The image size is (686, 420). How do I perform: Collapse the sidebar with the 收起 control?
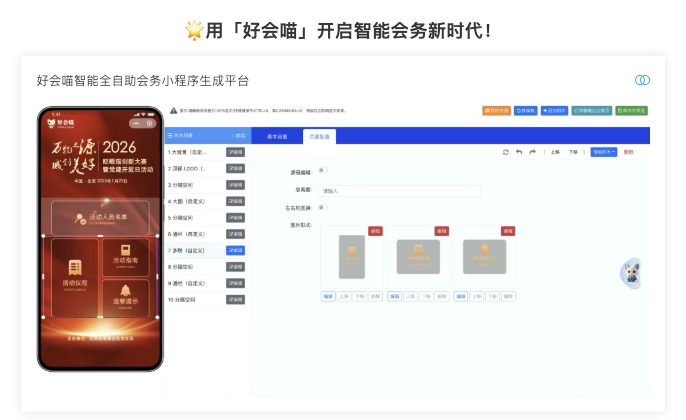point(239,136)
